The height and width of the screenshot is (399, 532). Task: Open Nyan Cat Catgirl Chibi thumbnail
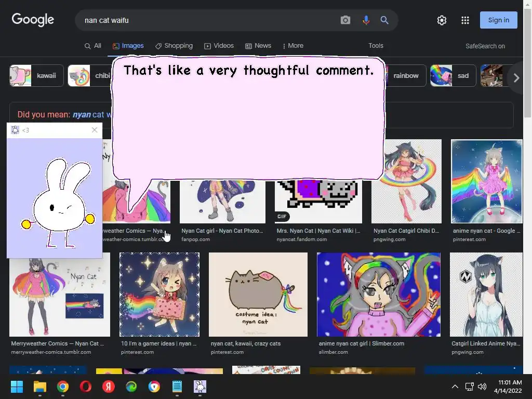[x=406, y=181]
